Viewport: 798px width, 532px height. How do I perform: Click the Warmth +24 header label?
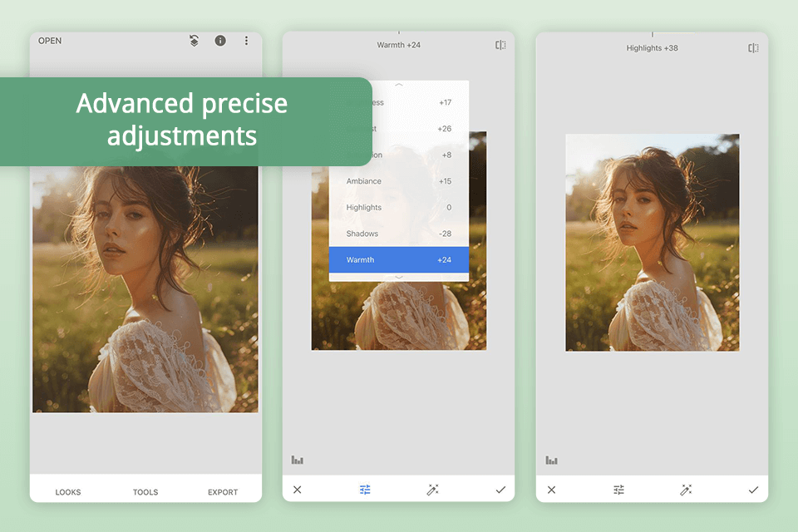(x=398, y=46)
